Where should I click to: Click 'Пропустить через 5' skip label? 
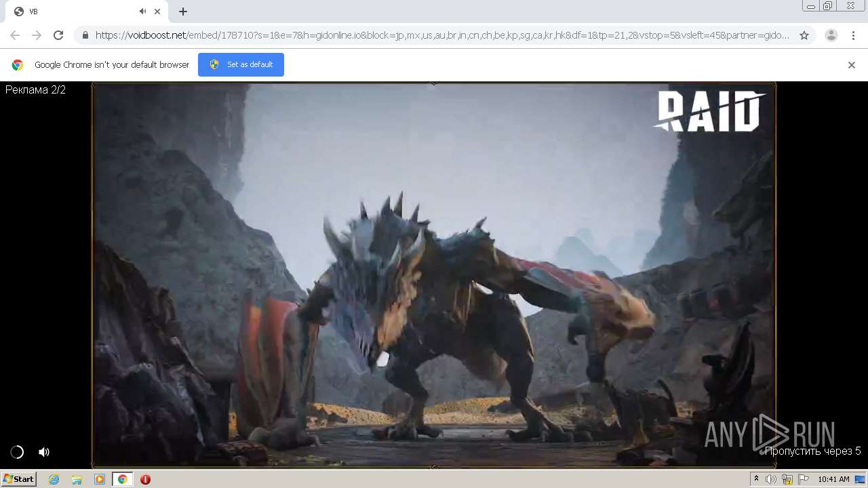pos(812,451)
